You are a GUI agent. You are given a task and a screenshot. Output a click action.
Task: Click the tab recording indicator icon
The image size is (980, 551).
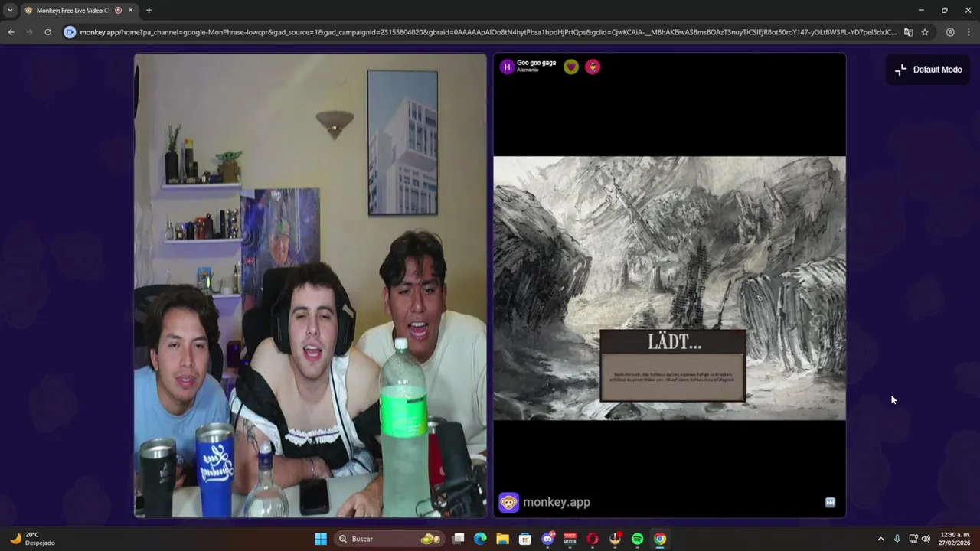(118, 10)
